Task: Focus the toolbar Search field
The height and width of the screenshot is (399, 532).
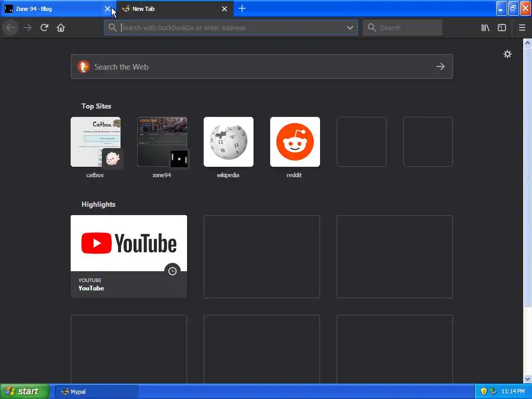Action: click(x=403, y=28)
